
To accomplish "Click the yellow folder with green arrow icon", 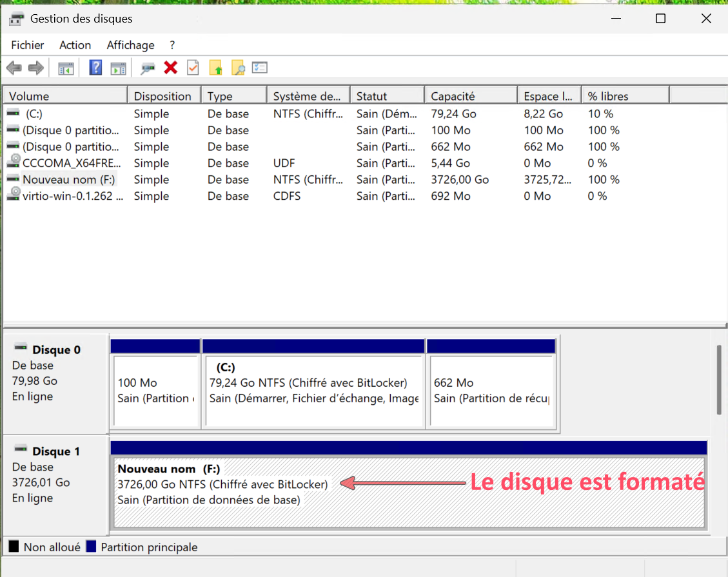I will pyautogui.click(x=215, y=68).
